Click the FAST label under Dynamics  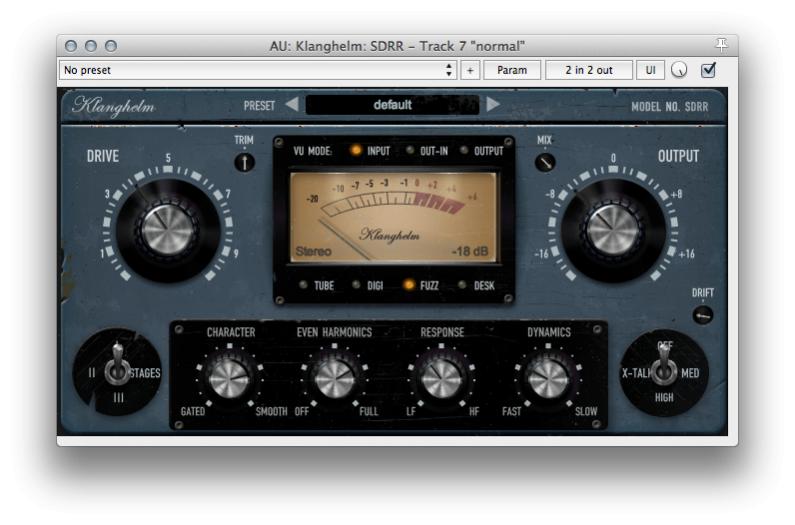(x=512, y=411)
